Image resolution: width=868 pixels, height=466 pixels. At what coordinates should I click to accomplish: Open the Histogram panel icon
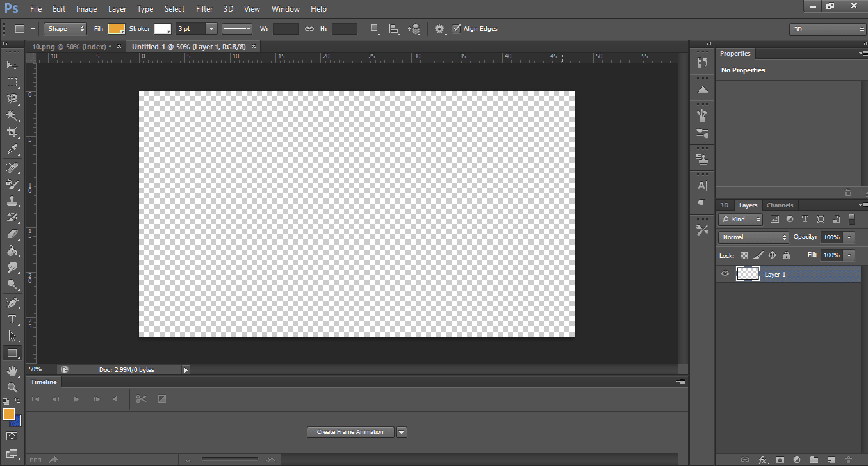pyautogui.click(x=702, y=90)
